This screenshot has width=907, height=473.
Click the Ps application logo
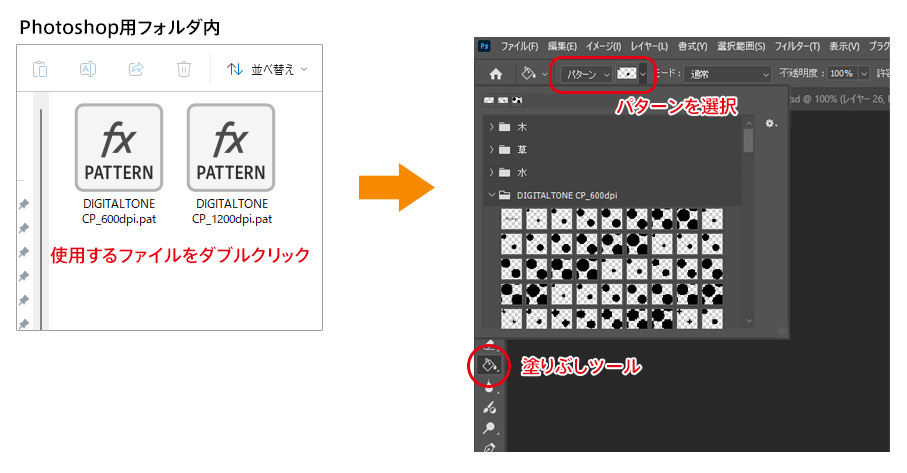(x=485, y=46)
